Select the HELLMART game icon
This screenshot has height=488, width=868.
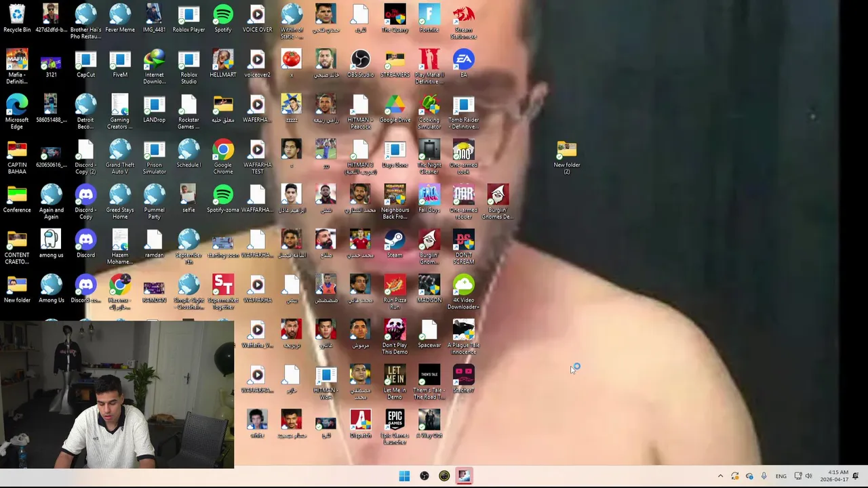coord(222,64)
